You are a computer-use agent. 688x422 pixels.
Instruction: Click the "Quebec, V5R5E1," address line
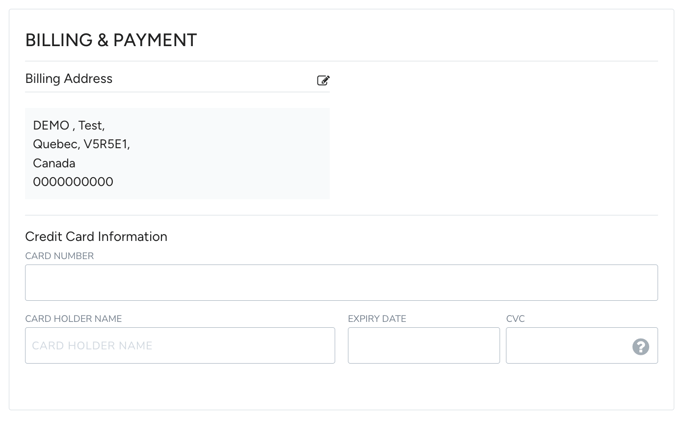(81, 144)
